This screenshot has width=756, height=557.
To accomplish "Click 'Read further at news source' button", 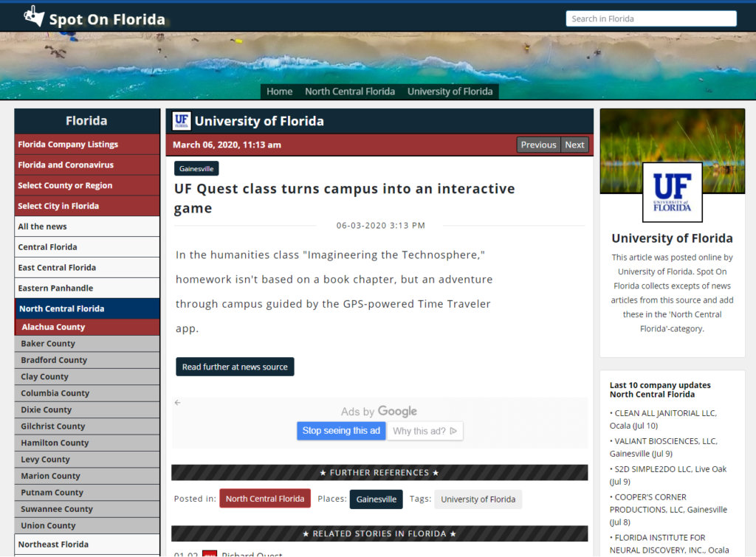I will tap(235, 367).
